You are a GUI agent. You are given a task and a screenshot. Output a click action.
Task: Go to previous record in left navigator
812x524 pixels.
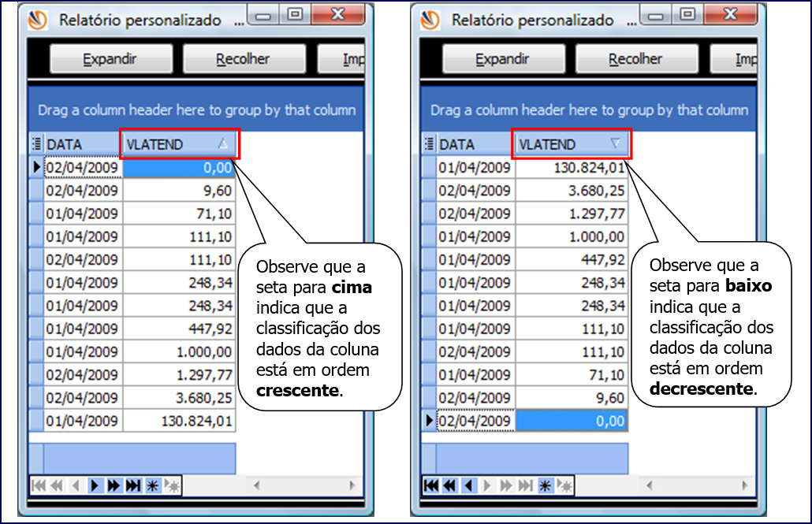76,485
